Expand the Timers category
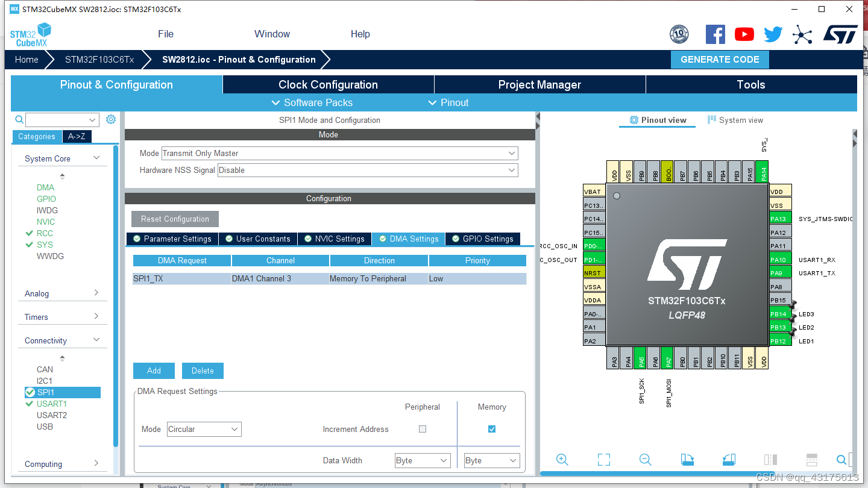This screenshot has height=488, width=868. 62,317
